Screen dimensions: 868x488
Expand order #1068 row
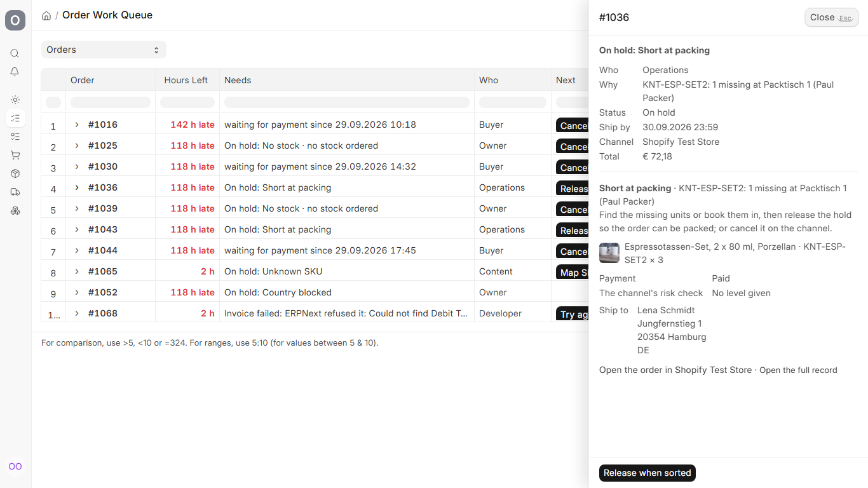coord(77,313)
